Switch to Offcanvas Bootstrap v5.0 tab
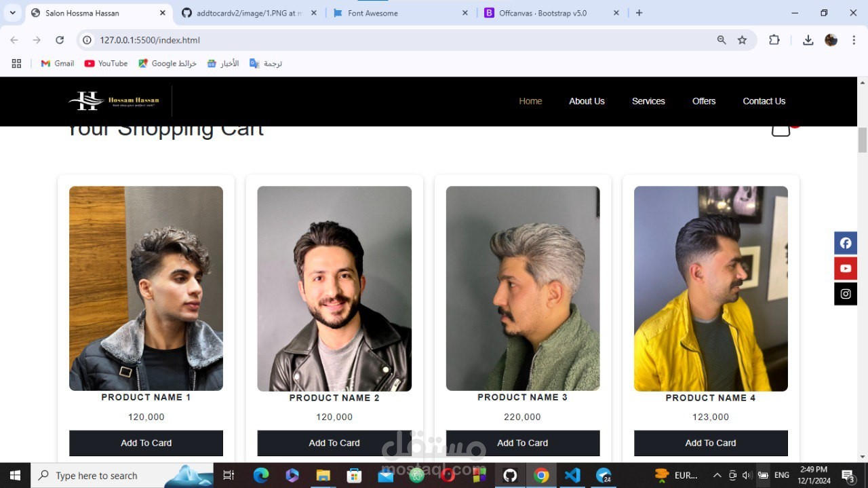 click(551, 13)
